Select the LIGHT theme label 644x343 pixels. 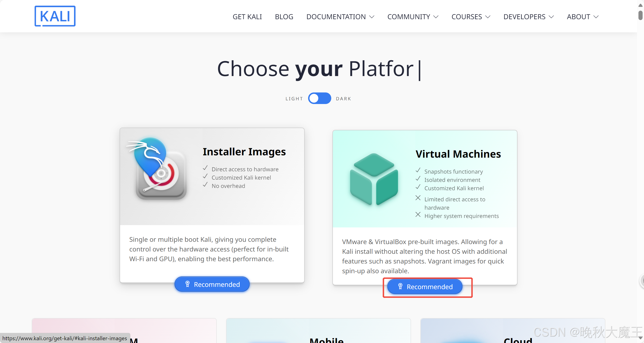click(x=294, y=99)
